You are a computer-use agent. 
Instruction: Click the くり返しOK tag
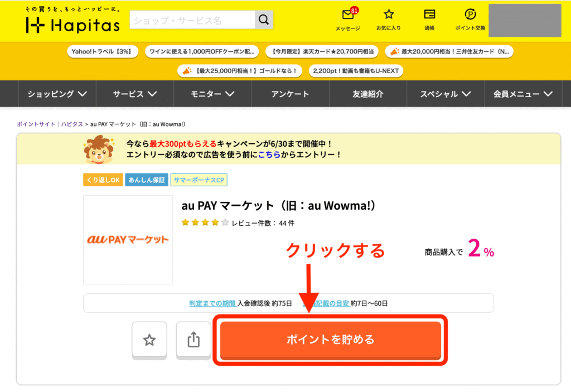103,180
